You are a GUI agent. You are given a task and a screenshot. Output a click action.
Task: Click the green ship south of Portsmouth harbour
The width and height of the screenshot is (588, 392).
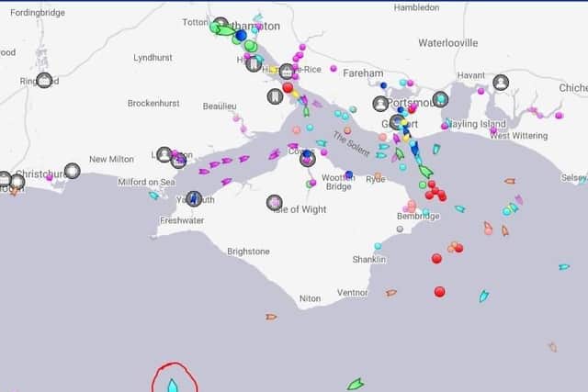click(426, 172)
